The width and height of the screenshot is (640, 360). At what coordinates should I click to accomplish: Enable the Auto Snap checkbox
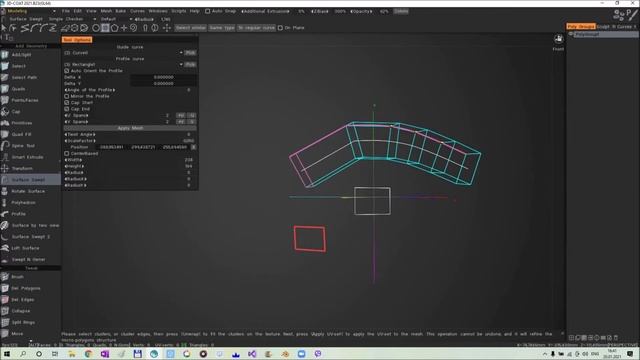point(207,11)
